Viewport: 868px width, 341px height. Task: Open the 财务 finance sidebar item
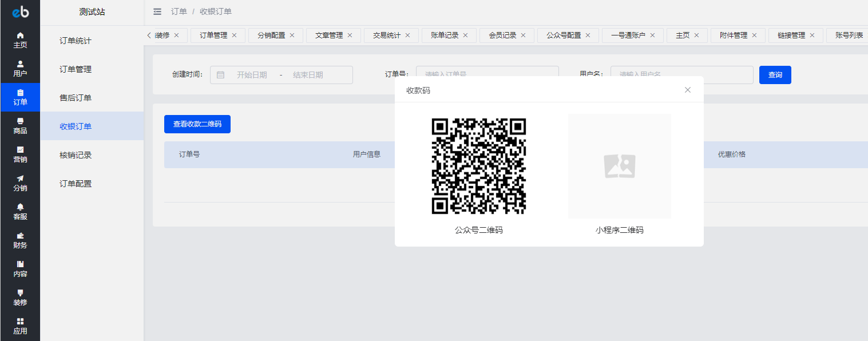click(20, 240)
